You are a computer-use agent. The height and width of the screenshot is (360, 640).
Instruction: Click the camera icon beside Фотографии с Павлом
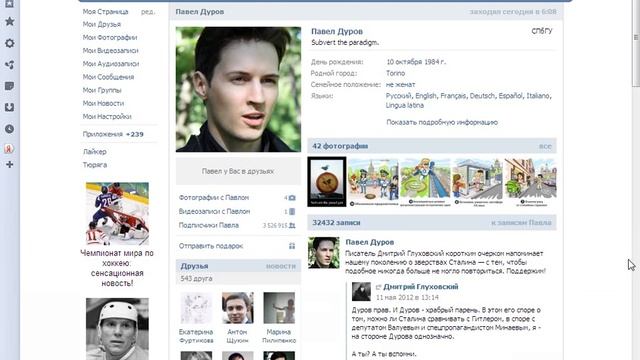(292, 198)
